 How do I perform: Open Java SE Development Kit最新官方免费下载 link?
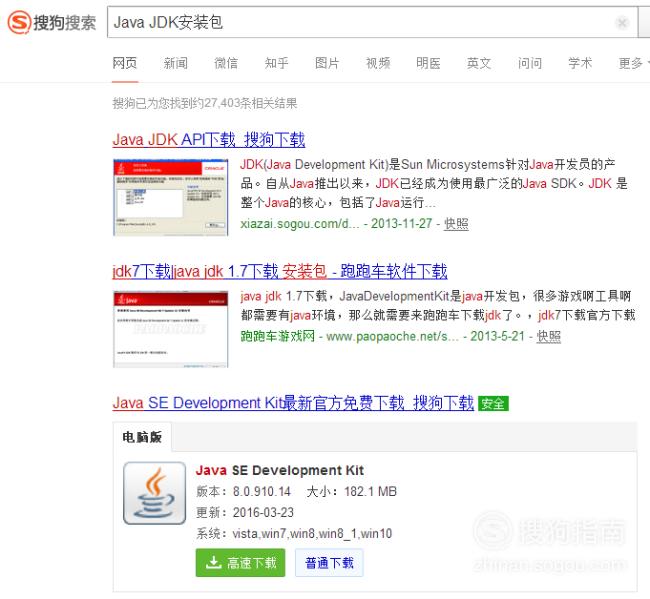pyautogui.click(x=293, y=403)
